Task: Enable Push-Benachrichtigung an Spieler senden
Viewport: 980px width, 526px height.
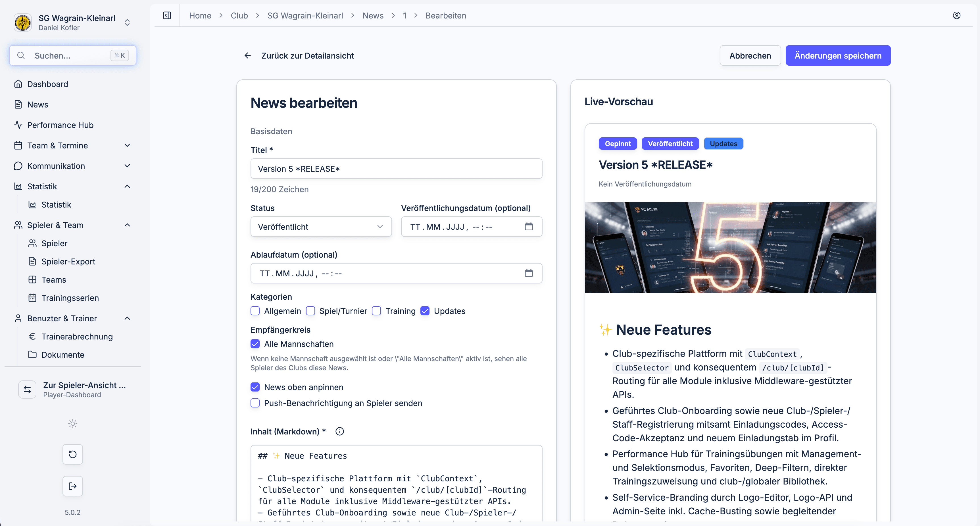Action: tap(255, 403)
